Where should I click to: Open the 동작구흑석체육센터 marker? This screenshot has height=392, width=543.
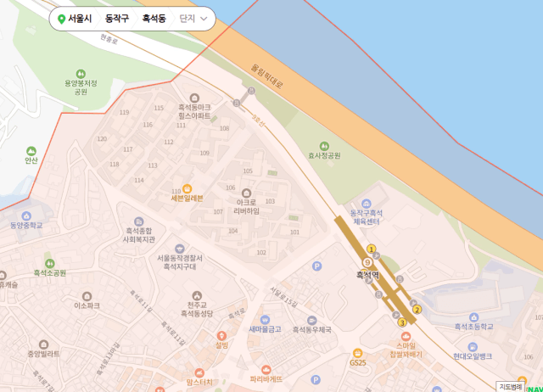[x=366, y=204]
